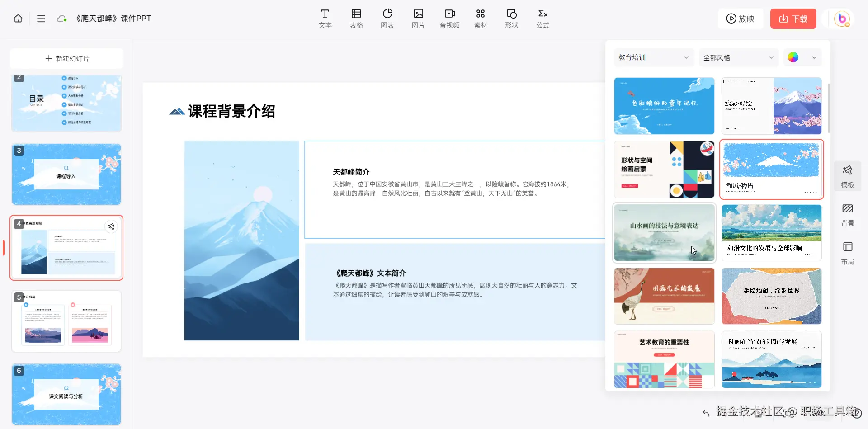
Task: Expand the 全部风格 style dropdown
Action: [x=738, y=57]
